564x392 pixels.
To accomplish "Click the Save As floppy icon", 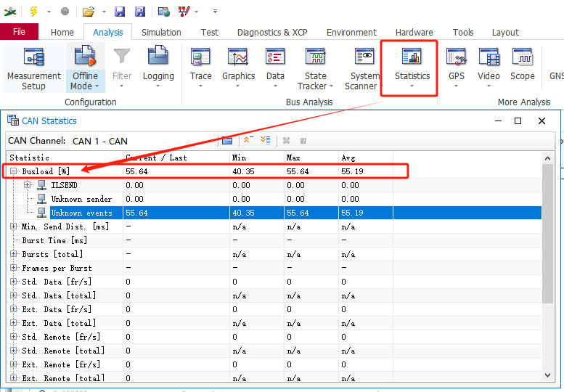I will pyautogui.click(x=140, y=12).
